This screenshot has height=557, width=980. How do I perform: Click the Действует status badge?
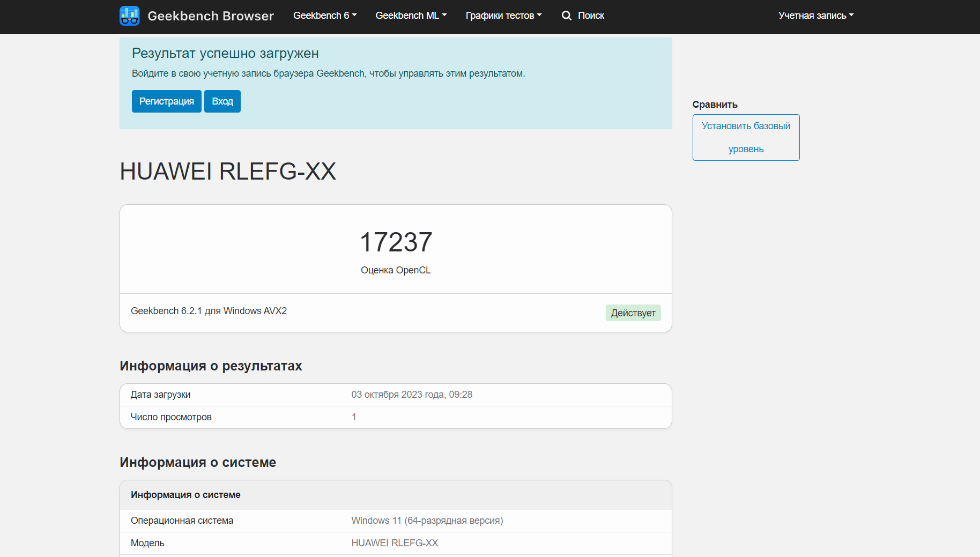pyautogui.click(x=633, y=313)
